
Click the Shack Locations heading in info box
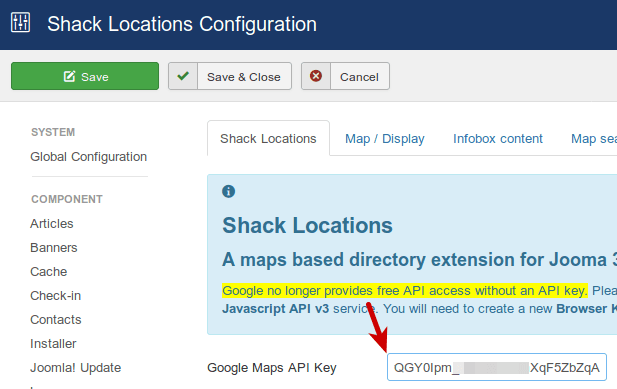307,225
